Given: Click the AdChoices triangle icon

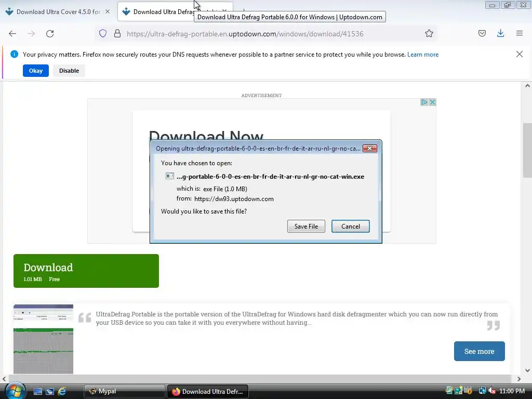Looking at the screenshot, I should coord(424,102).
